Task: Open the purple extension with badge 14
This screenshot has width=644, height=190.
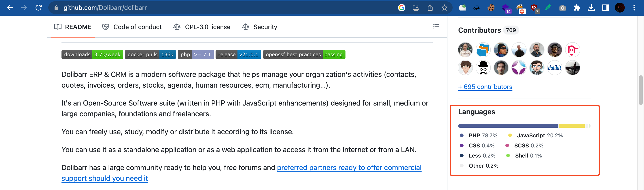Action: (x=506, y=8)
